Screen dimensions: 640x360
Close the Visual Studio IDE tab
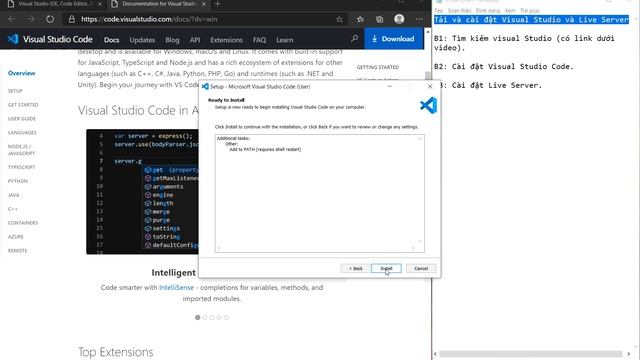[100, 4]
